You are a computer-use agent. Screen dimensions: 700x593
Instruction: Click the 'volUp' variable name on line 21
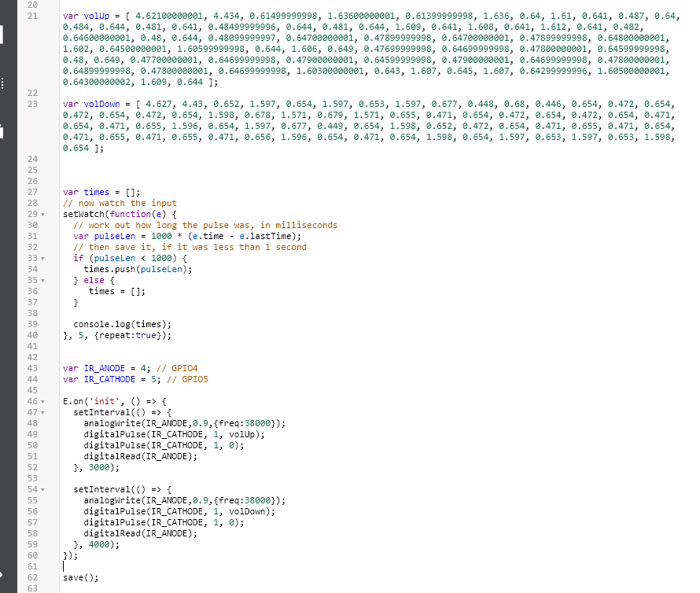pos(97,16)
